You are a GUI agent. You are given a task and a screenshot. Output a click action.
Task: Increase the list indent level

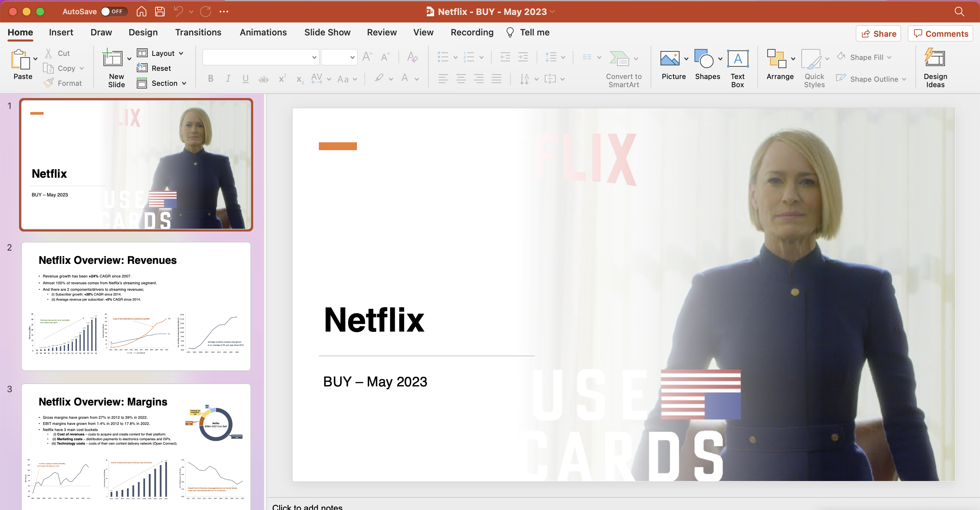(x=523, y=57)
